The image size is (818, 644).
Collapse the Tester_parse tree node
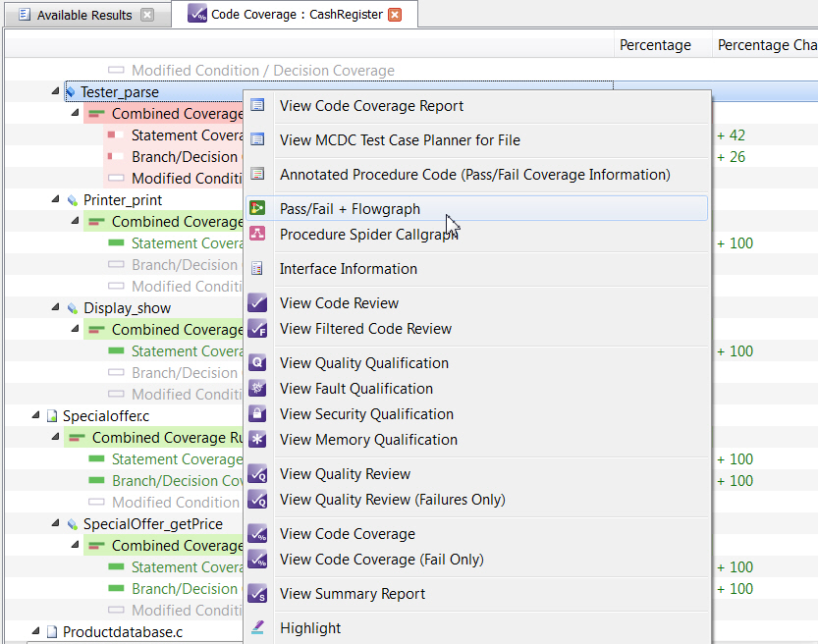pos(56,91)
